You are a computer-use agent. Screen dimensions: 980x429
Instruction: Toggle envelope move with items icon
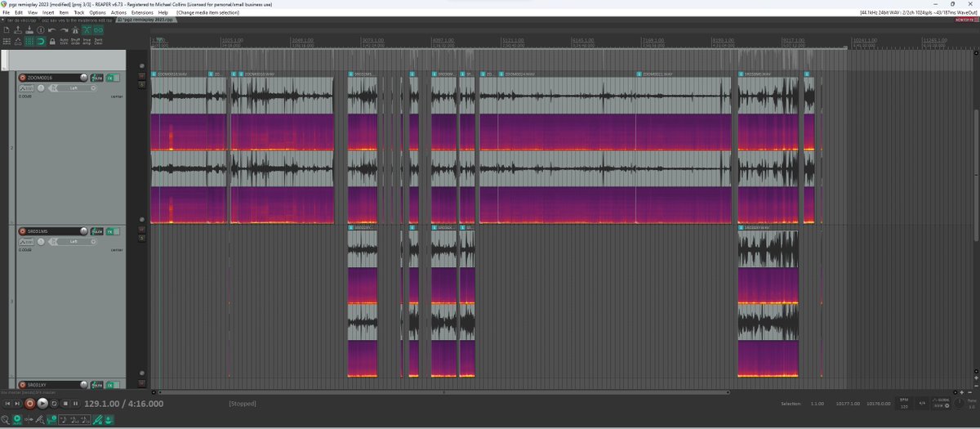18,42
